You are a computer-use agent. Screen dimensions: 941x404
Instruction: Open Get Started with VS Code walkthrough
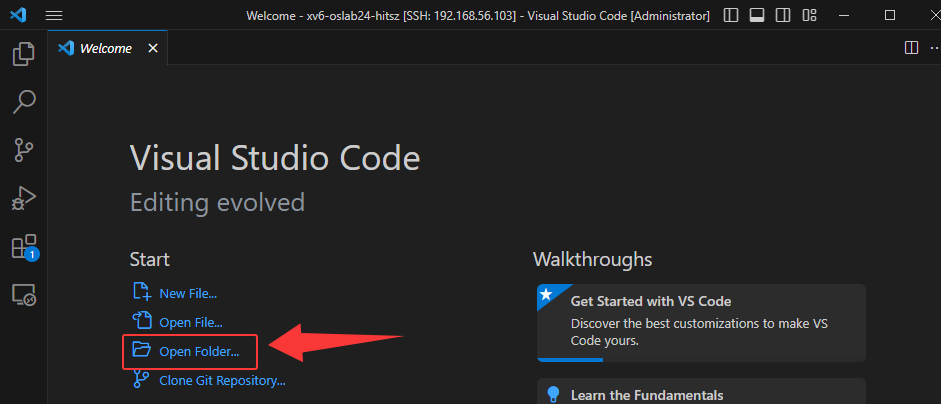click(700, 320)
